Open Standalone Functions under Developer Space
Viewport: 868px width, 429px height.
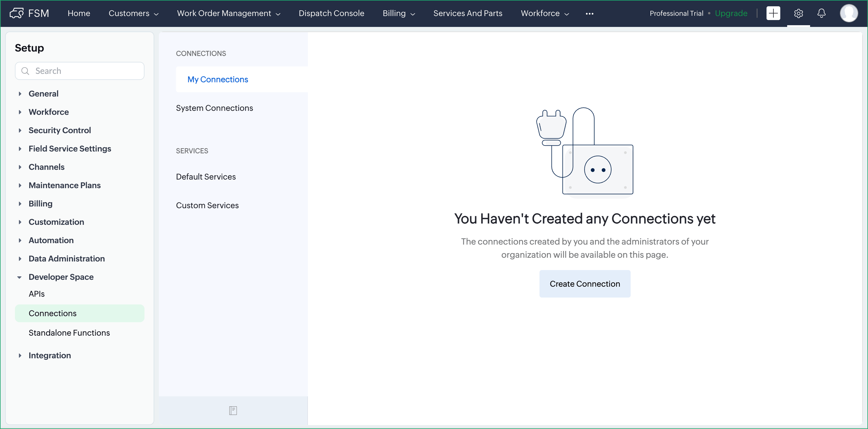click(69, 333)
